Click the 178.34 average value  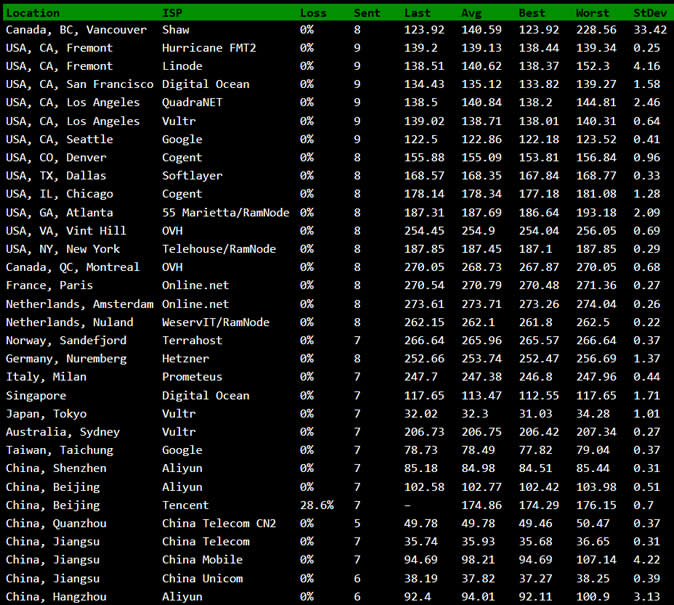pyautogui.click(x=481, y=194)
